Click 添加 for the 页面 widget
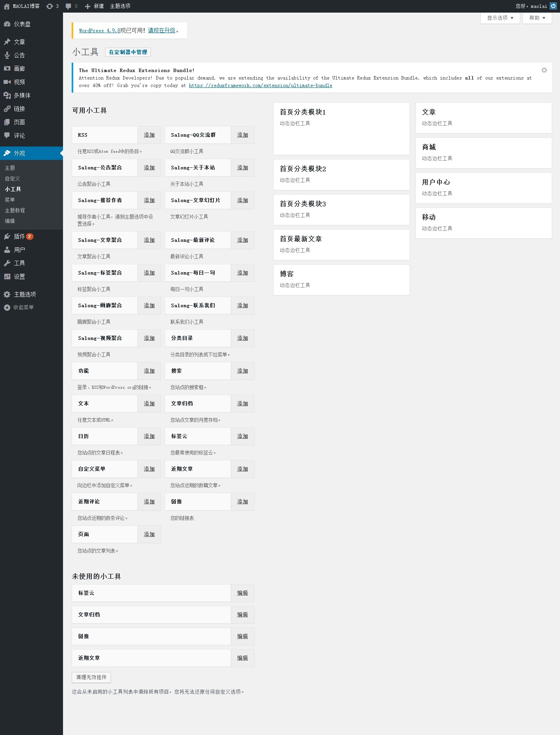The height and width of the screenshot is (735, 560). coord(149,535)
